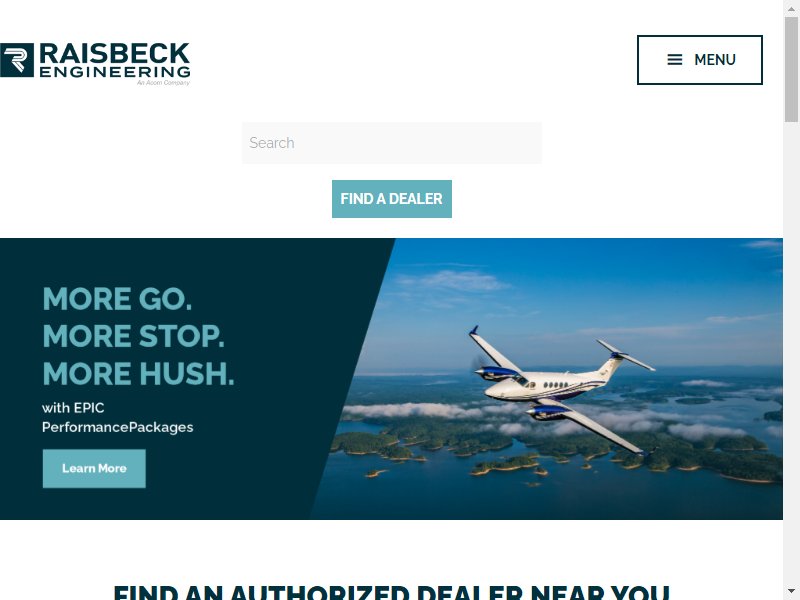
Task: Expand the MENU navigation button
Action: 699,60
